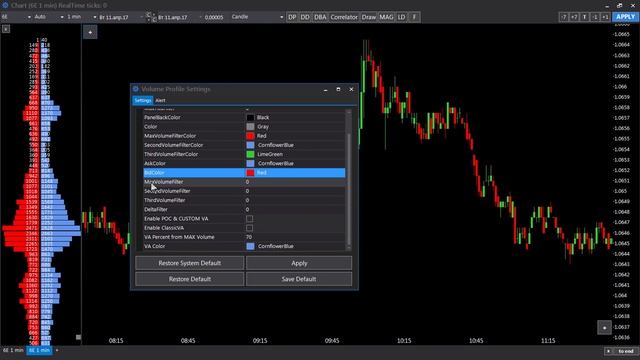Click Restore System Default button
The image size is (640, 360).
pyautogui.click(x=190, y=263)
